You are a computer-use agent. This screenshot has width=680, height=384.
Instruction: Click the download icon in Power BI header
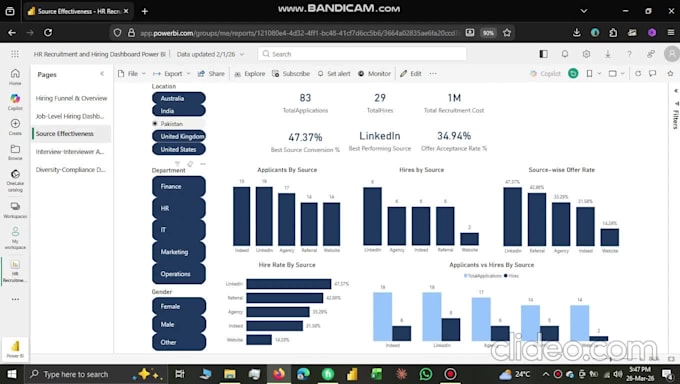pos(608,54)
